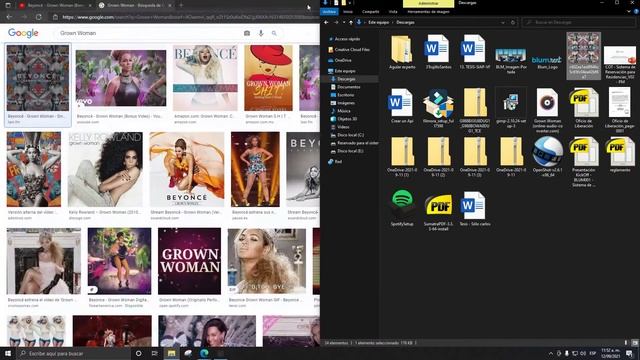Open first Beyoncé Grown Woman kaleidoscope image result
The height and width of the screenshot is (360, 640).
click(x=38, y=78)
